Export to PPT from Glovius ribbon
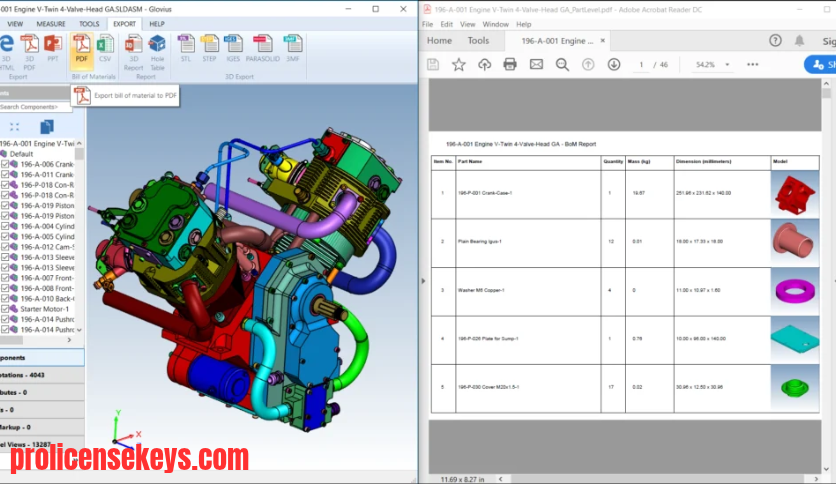 [x=52, y=49]
